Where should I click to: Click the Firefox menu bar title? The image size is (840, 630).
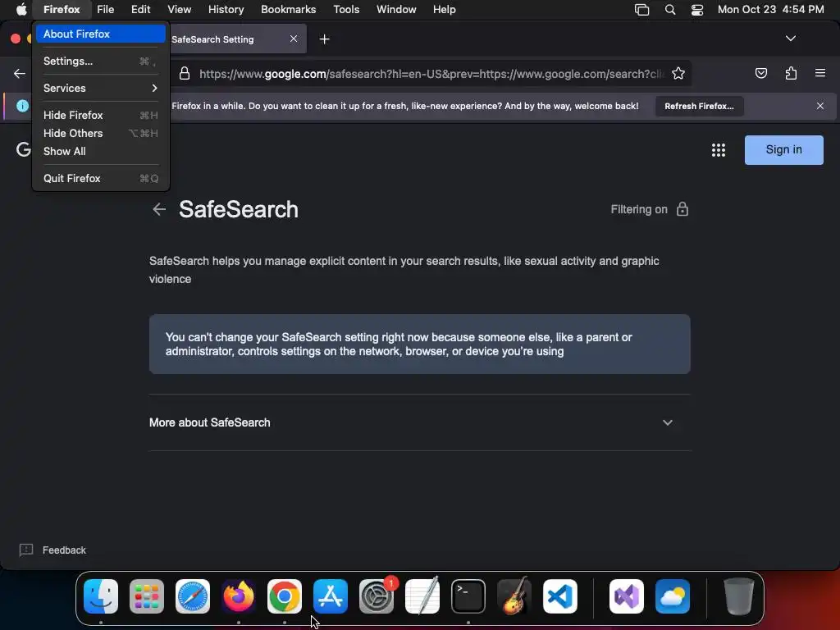tap(62, 9)
